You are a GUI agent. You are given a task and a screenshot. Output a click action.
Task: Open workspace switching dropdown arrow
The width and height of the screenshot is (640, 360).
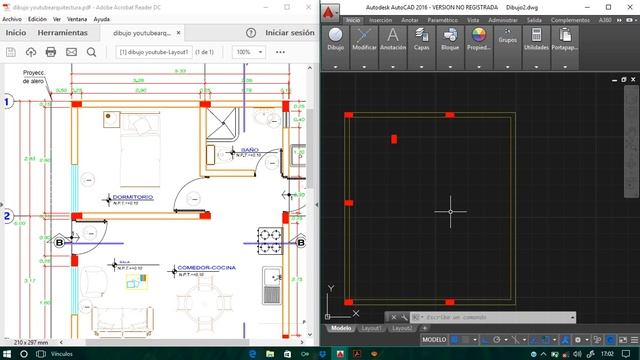(587, 340)
